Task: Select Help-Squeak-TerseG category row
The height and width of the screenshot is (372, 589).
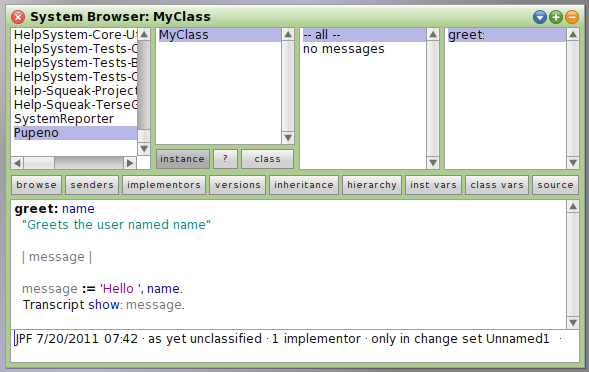Action: 75,105
